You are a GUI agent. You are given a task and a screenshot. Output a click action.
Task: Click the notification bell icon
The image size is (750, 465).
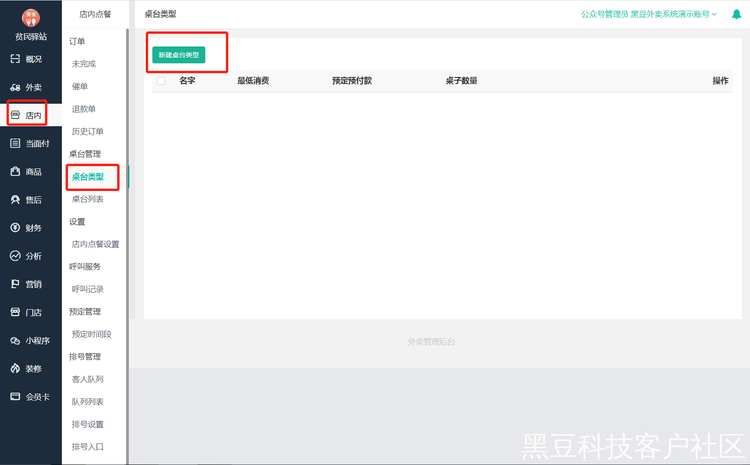[737, 14]
